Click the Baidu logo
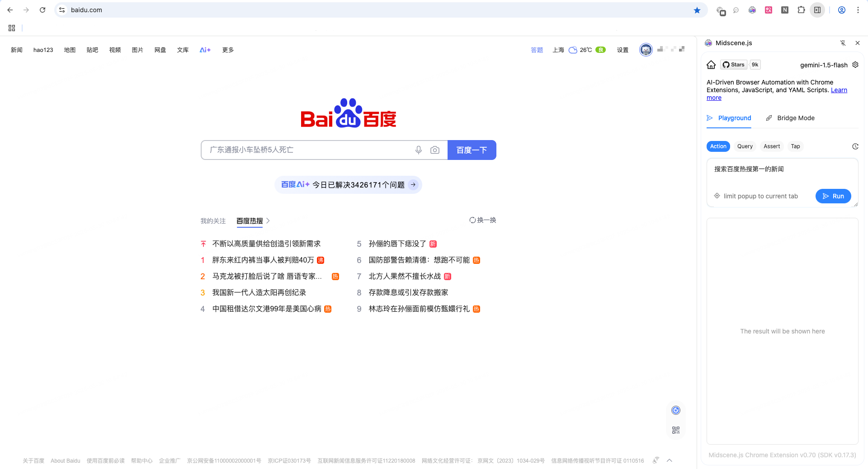This screenshot has height=469, width=868. pos(349,113)
